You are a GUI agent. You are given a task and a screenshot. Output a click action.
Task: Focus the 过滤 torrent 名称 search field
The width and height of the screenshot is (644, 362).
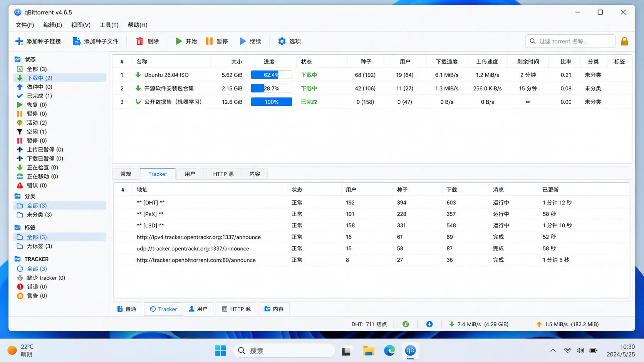click(570, 41)
